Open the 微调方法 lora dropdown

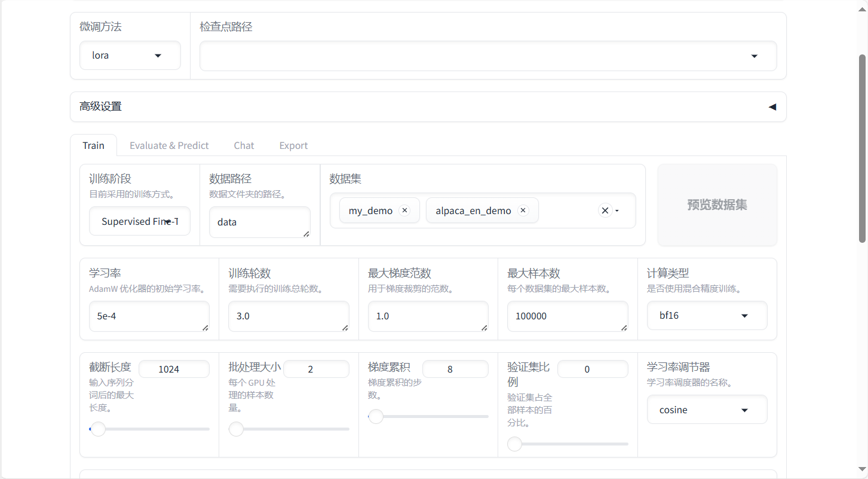(x=130, y=56)
